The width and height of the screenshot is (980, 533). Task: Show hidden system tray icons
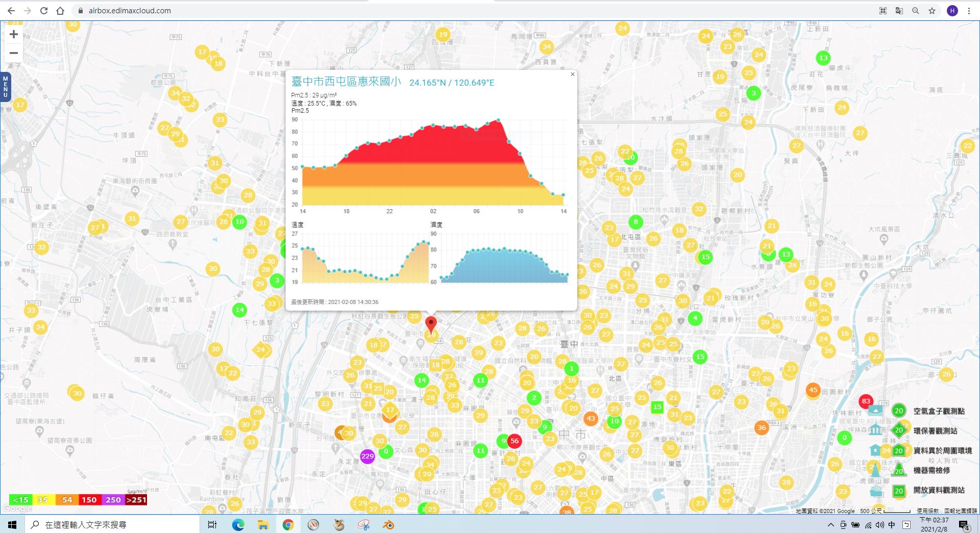830,525
